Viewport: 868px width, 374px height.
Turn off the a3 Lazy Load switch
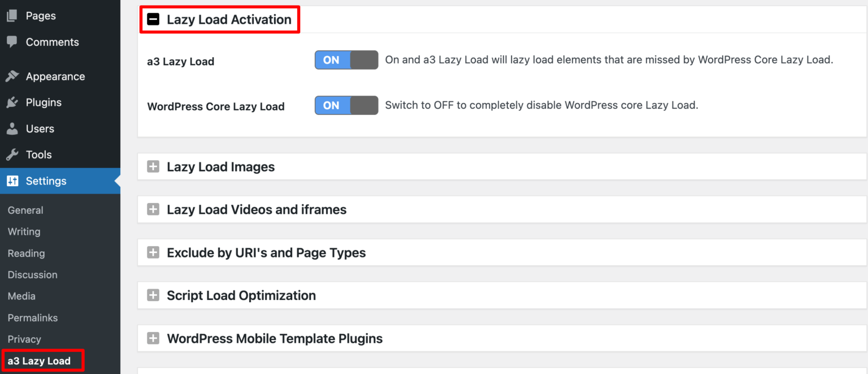pyautogui.click(x=346, y=59)
